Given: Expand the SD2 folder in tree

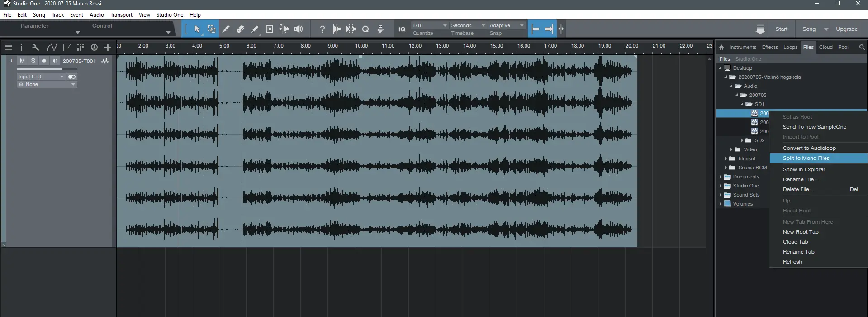Looking at the screenshot, I should 742,140.
